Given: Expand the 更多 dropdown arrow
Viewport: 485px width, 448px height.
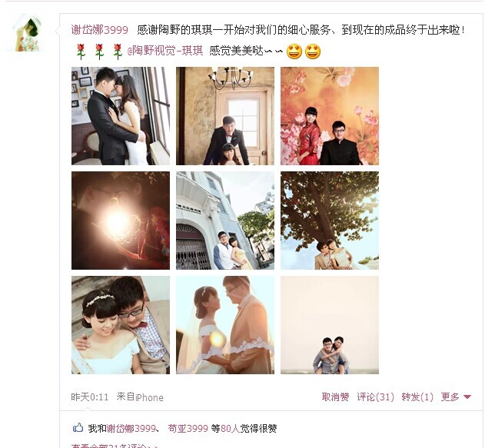Looking at the screenshot, I should 467,397.
